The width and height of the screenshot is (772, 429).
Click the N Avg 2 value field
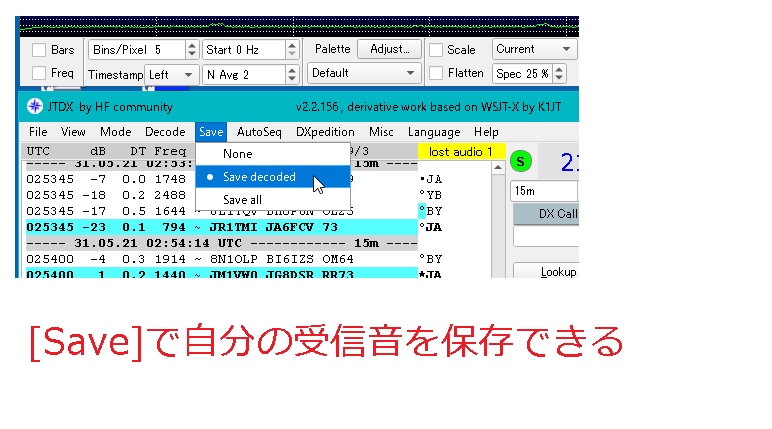(244, 74)
